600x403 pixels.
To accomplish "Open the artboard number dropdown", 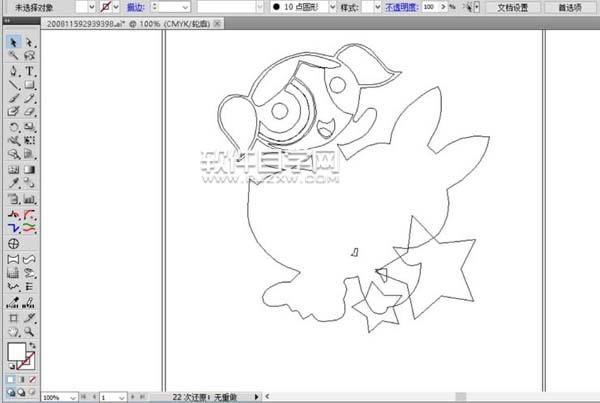I will (x=122, y=398).
